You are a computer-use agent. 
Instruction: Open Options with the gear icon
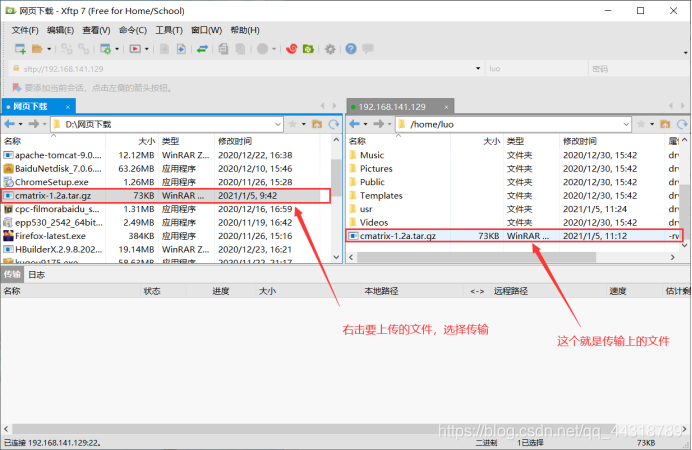[330, 49]
